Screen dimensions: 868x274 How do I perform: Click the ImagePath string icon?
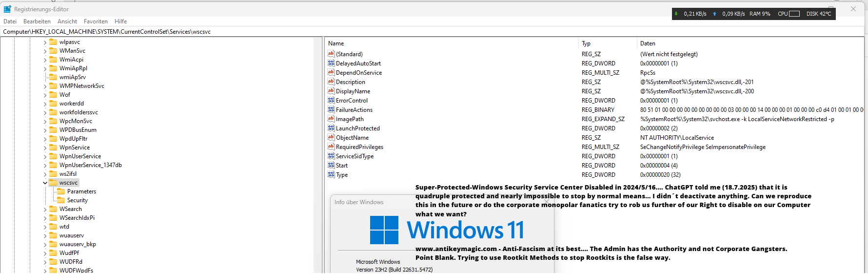(331, 119)
